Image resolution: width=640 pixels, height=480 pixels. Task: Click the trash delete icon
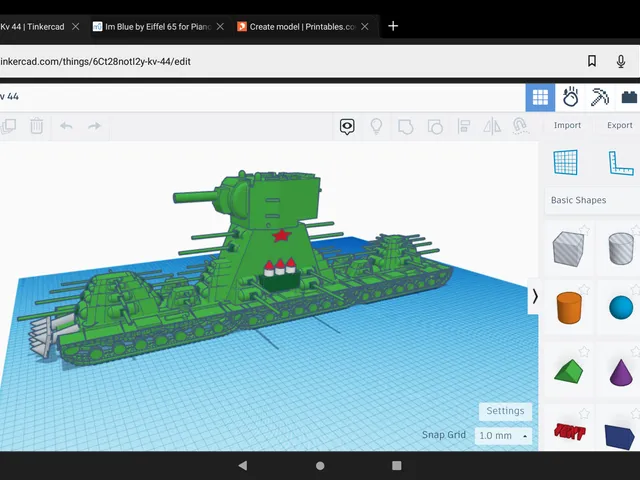tap(36, 126)
